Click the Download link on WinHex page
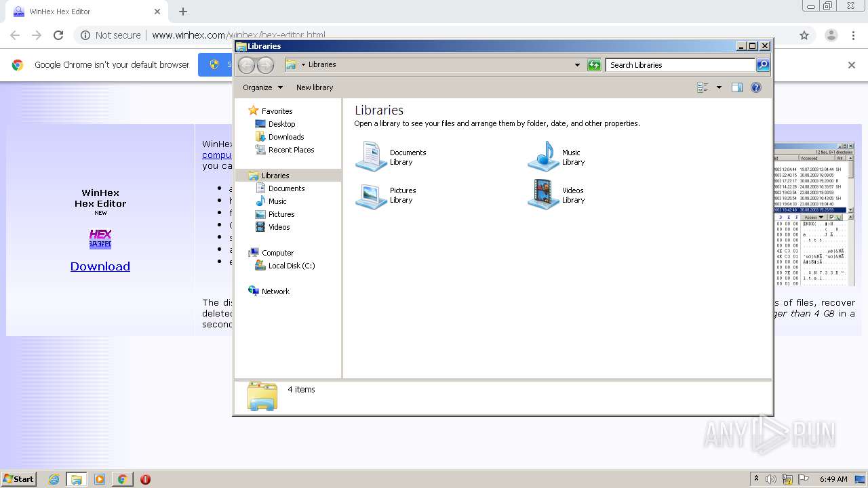Screen dimensions: 868x488 (100, 266)
